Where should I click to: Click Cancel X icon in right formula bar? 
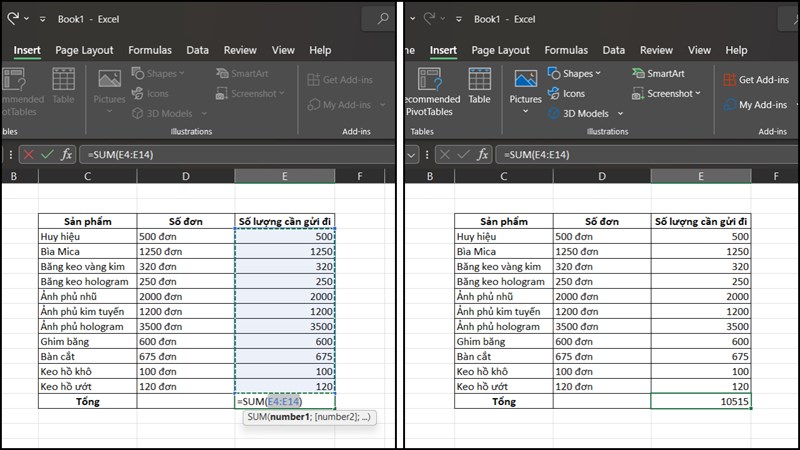click(x=445, y=155)
